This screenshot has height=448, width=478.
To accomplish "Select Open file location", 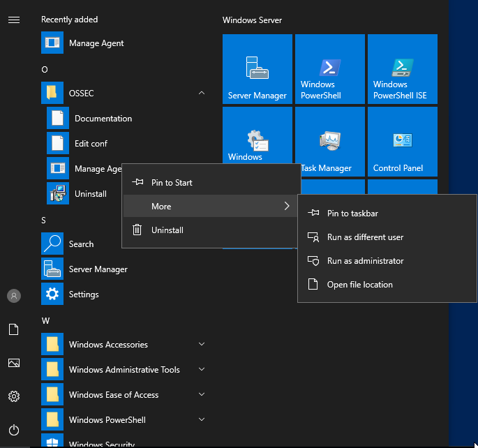I will point(359,285).
